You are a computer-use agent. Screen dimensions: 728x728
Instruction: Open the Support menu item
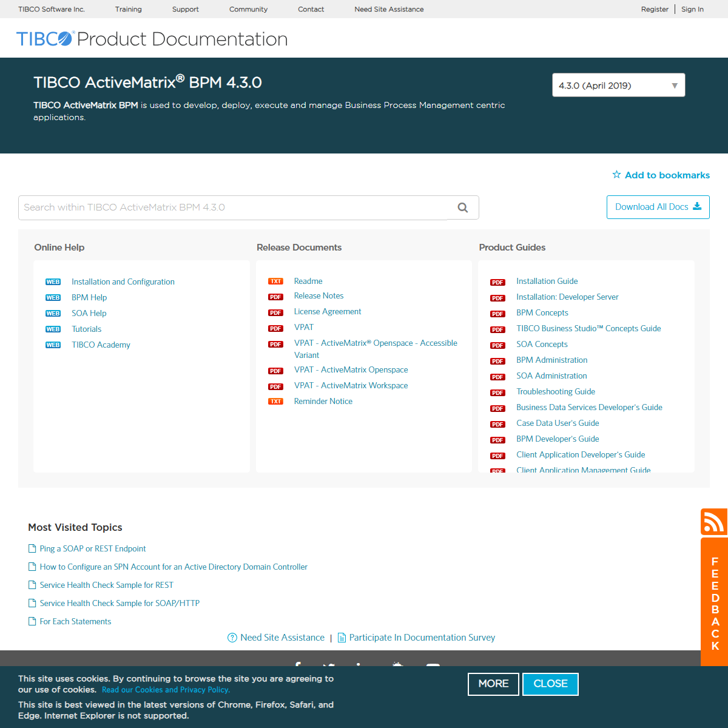tap(186, 9)
